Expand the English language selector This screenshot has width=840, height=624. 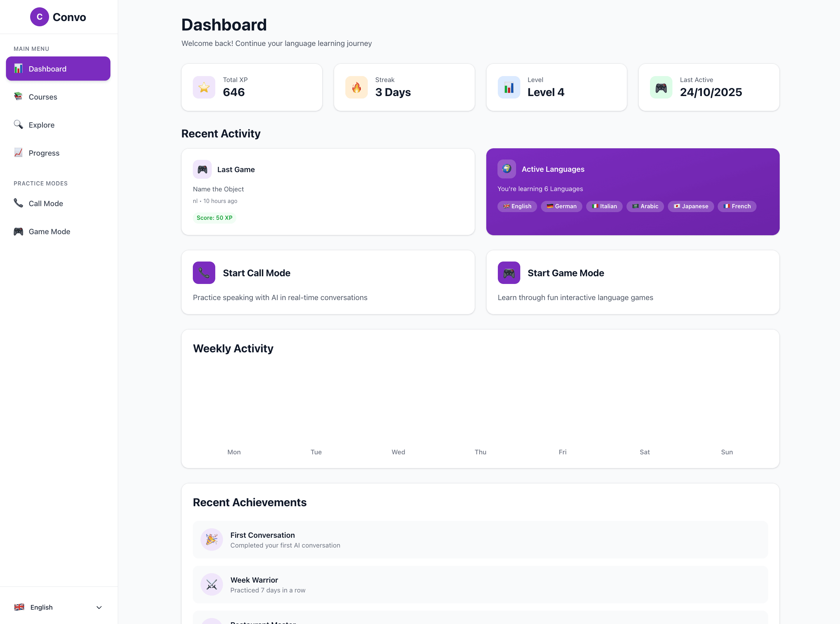(x=59, y=607)
